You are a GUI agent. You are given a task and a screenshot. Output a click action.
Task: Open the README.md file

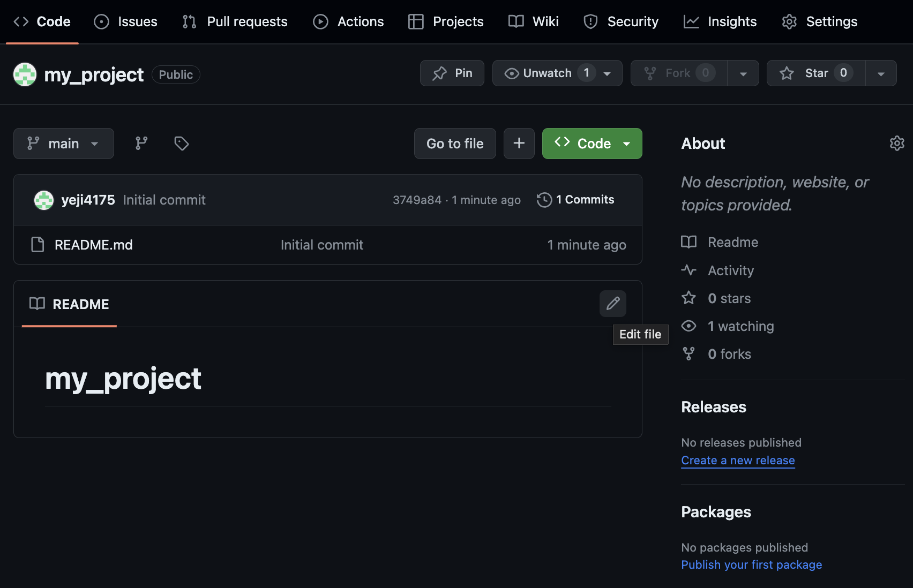click(x=94, y=245)
